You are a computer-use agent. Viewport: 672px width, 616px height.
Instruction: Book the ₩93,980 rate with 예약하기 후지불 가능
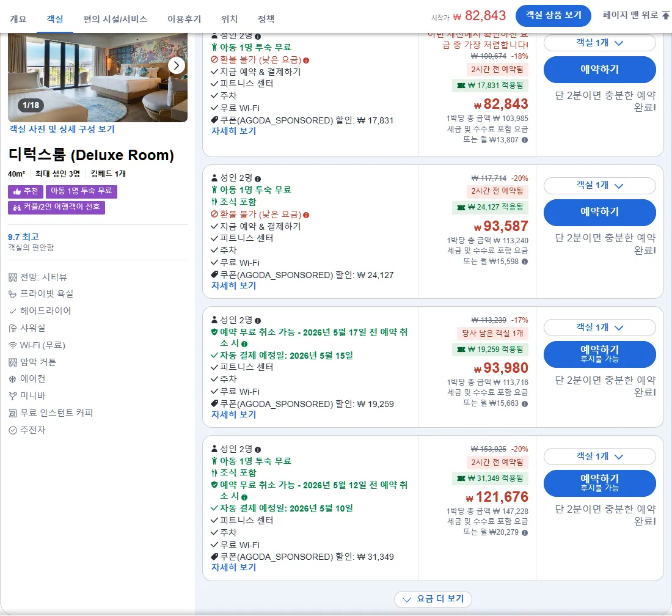click(x=599, y=354)
